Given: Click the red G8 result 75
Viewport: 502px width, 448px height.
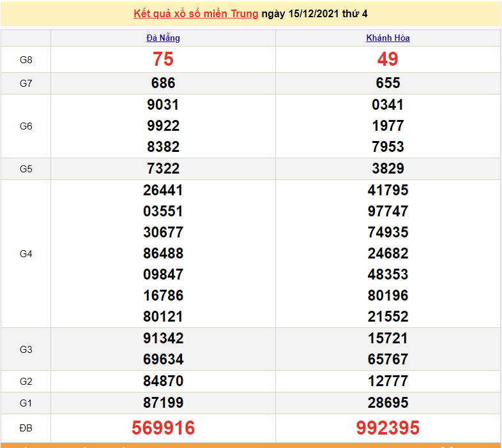Looking at the screenshot, I should (x=163, y=59).
